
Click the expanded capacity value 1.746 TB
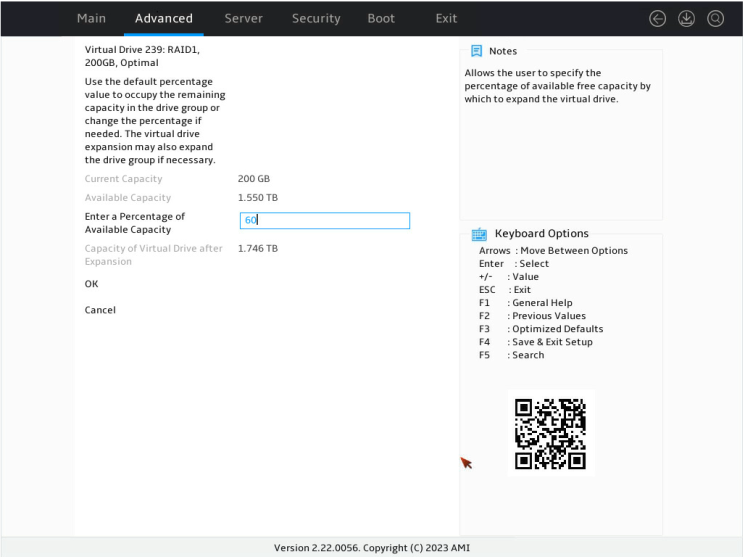point(258,249)
